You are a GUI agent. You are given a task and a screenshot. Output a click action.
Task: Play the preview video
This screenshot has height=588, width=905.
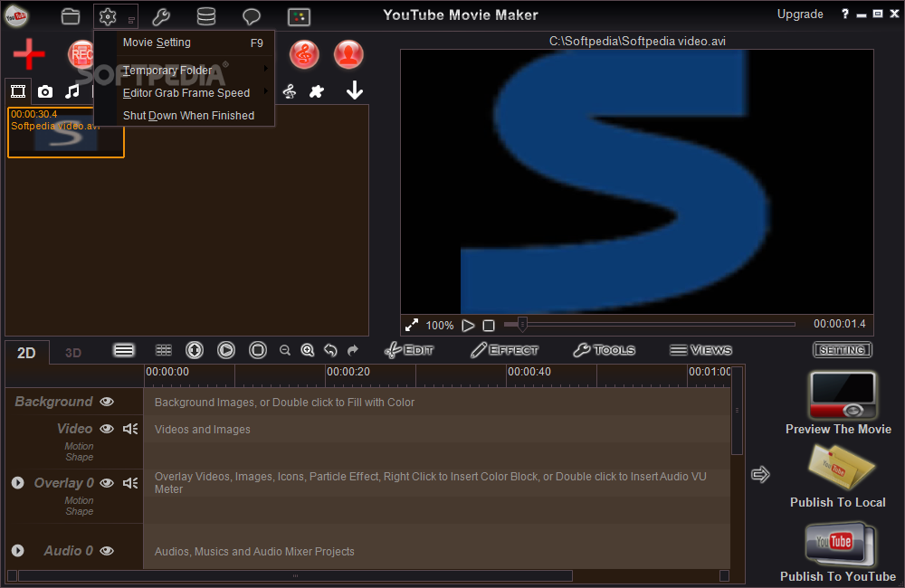coord(468,326)
